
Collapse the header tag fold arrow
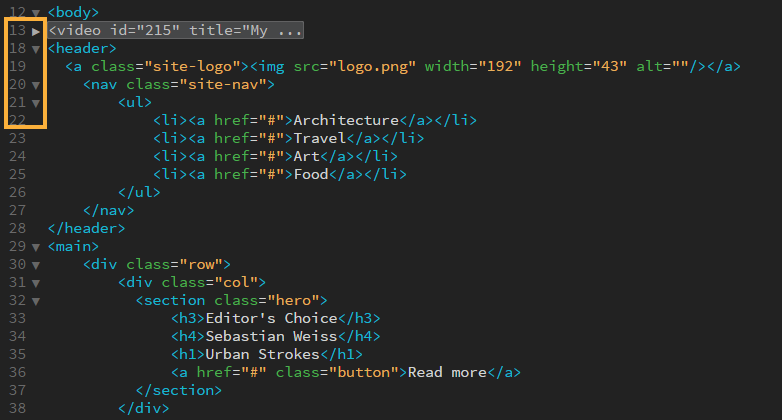coord(36,49)
